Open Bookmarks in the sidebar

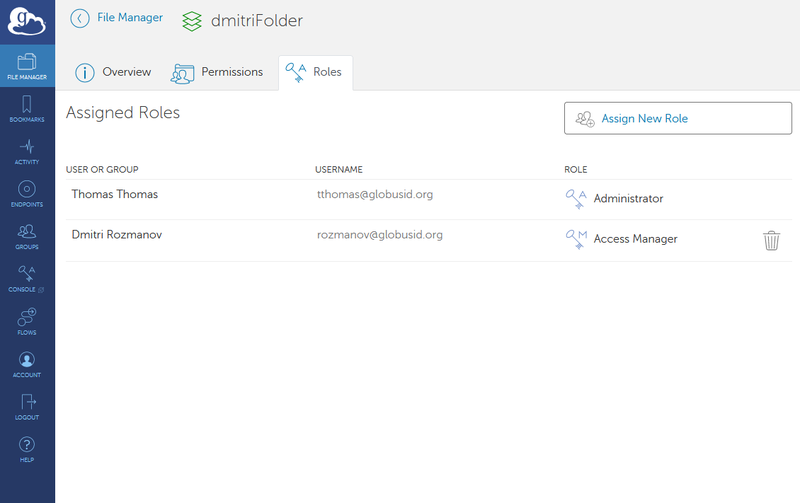tap(27, 108)
